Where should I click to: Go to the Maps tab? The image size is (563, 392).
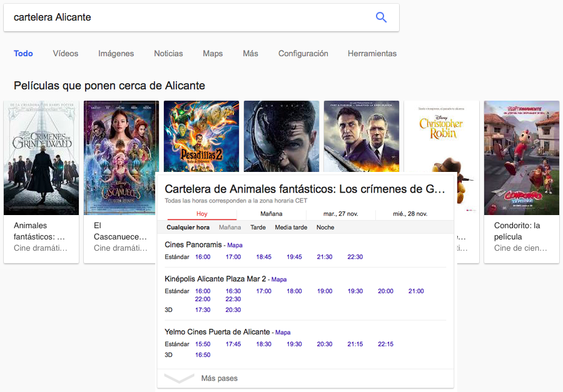213,54
